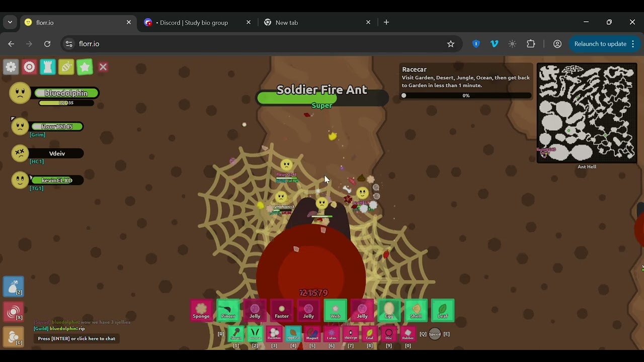
Task: Select the Pincer petal slot
Action: [228, 310]
